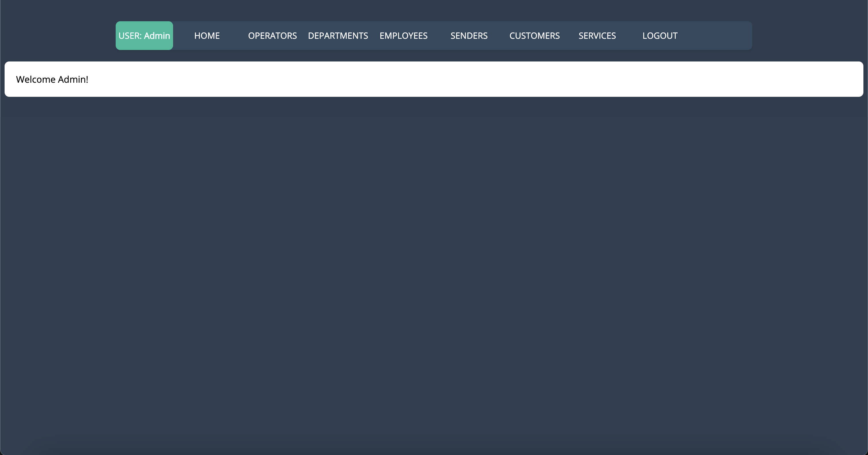Switch to the SERVICES section
The height and width of the screenshot is (455, 868).
coord(597,36)
